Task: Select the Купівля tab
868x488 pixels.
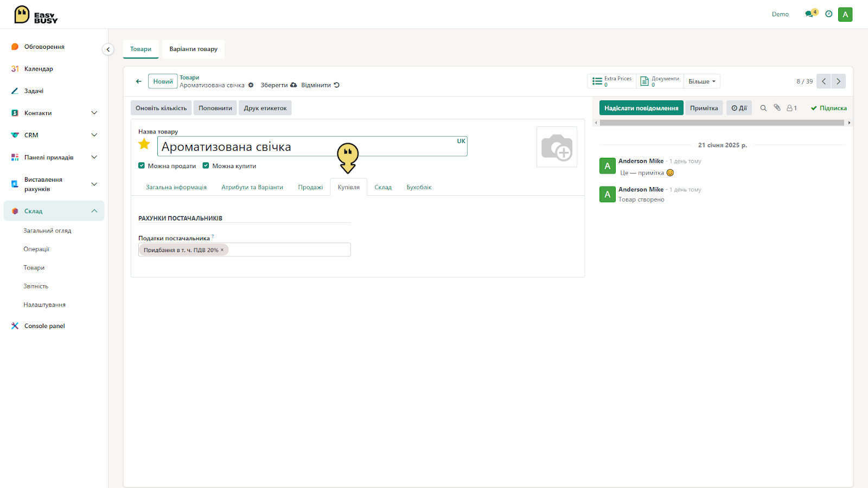Action: [349, 187]
